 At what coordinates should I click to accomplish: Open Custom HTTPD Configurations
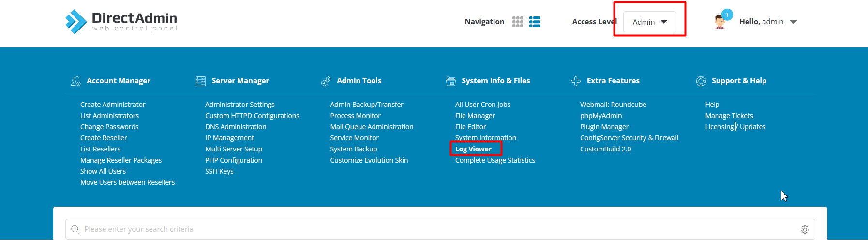coord(252,116)
